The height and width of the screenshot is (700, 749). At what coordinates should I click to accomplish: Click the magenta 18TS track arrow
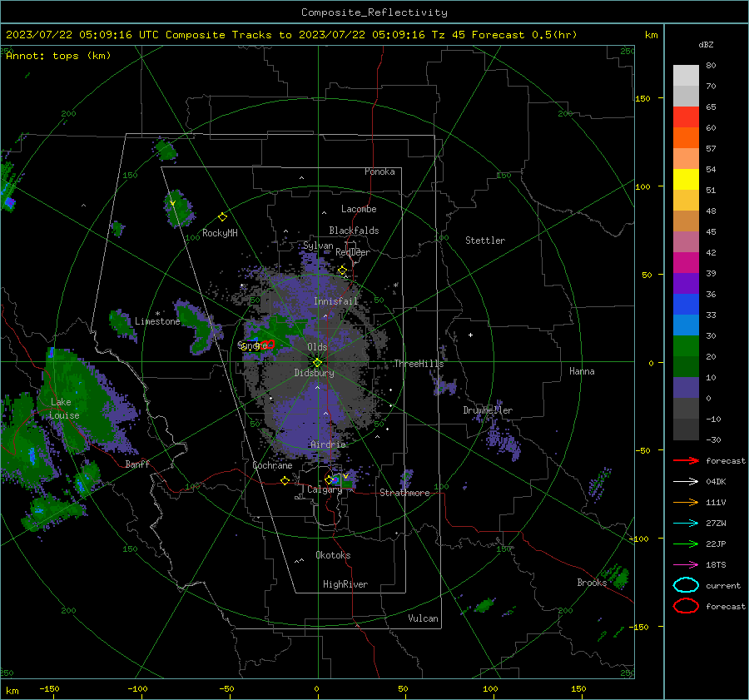(x=686, y=565)
